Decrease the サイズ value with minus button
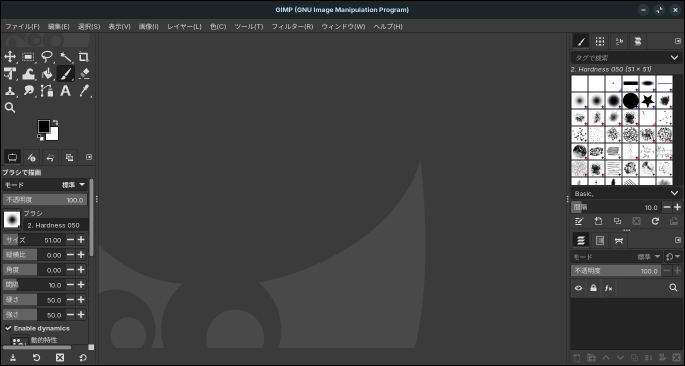This screenshot has height=366, width=685. (70, 240)
